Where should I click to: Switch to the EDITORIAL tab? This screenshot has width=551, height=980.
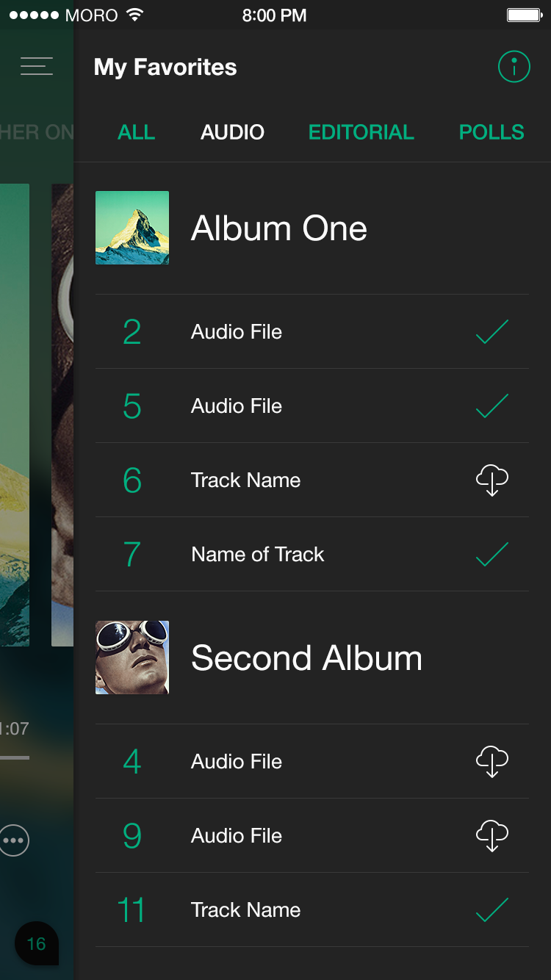tap(361, 132)
